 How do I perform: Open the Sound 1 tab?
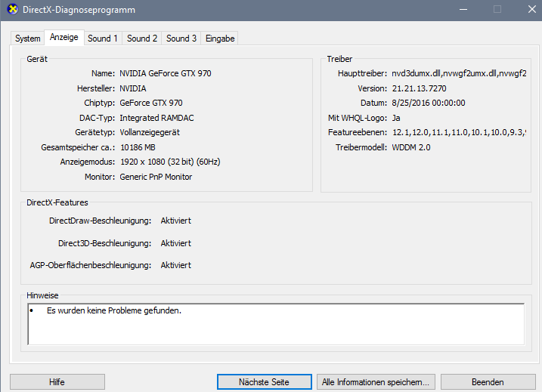pos(103,39)
